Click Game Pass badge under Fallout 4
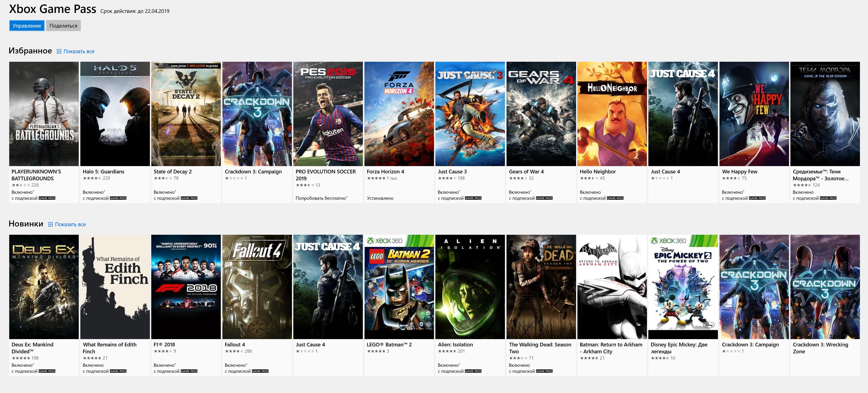The width and height of the screenshot is (868, 393). pos(260,371)
